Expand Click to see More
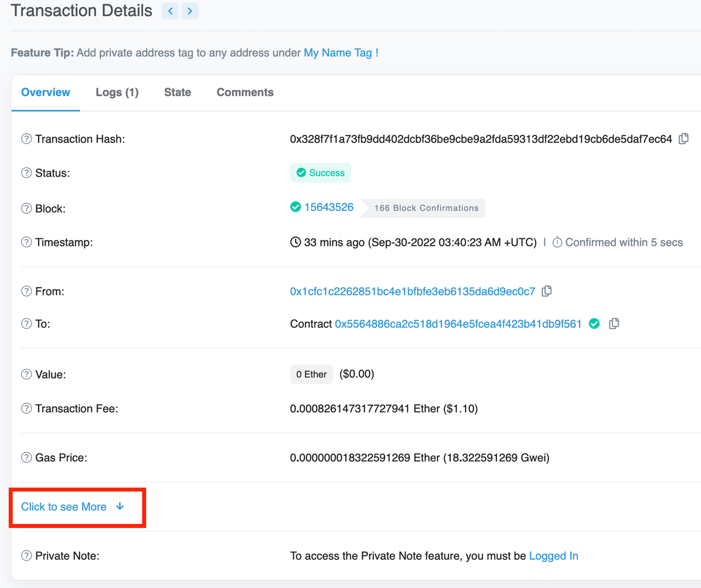Screen dimensions: 701x588 (72, 507)
